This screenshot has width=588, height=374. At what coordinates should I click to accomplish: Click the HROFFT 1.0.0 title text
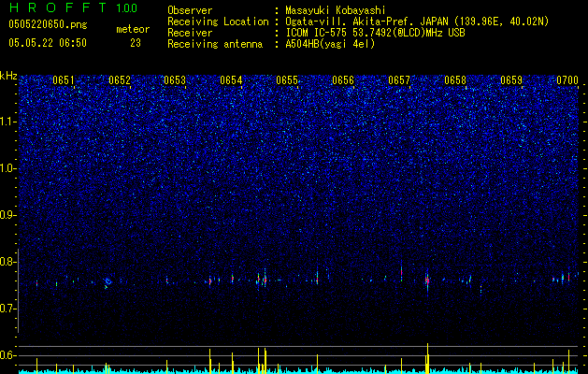coord(73,7)
